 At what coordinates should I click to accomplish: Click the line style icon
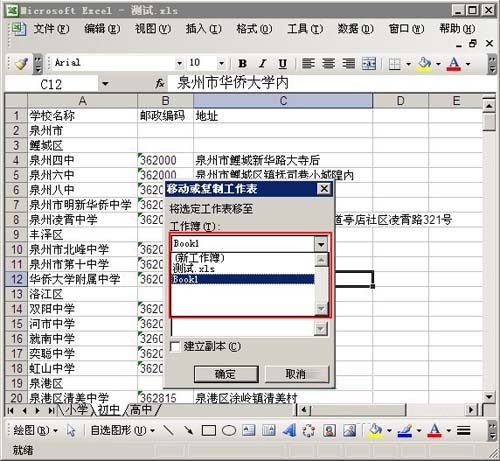(464, 431)
